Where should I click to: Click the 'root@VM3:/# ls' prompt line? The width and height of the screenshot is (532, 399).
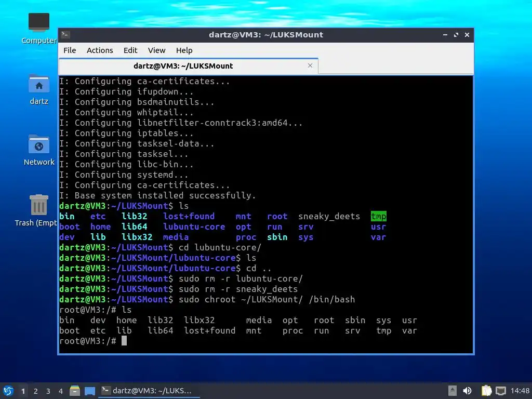[x=96, y=310]
